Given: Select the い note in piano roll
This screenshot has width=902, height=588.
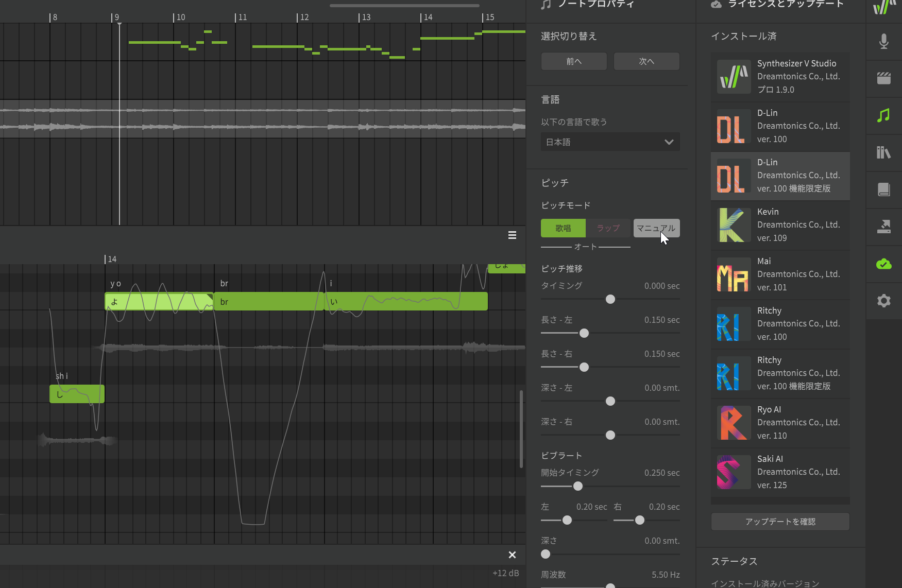Looking at the screenshot, I should (x=406, y=302).
